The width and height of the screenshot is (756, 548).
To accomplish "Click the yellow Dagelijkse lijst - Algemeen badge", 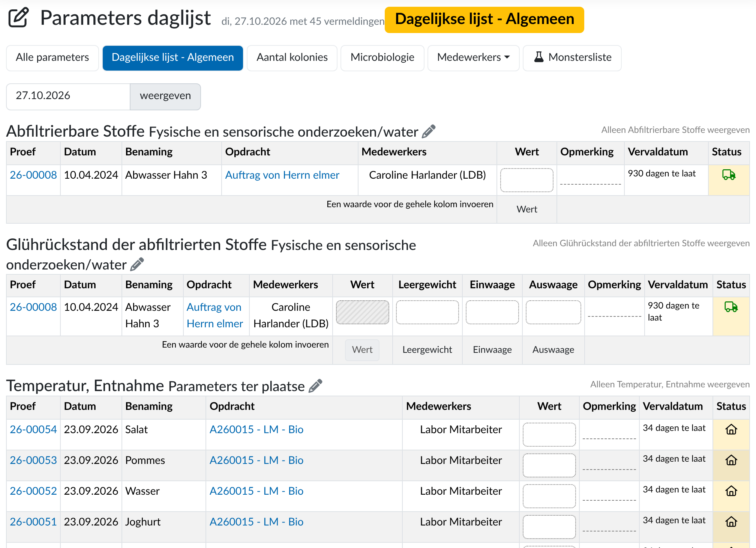I will tap(484, 20).
